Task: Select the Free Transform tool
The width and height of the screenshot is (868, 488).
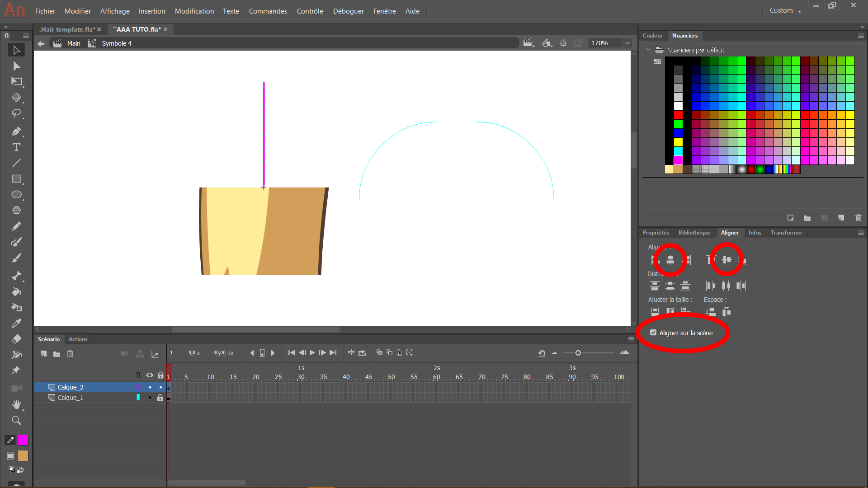Action: coord(16,82)
